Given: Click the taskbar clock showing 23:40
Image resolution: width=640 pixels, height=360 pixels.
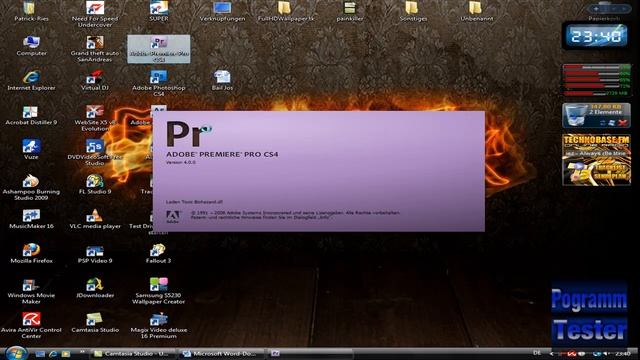Looking at the screenshot, I should (623, 353).
